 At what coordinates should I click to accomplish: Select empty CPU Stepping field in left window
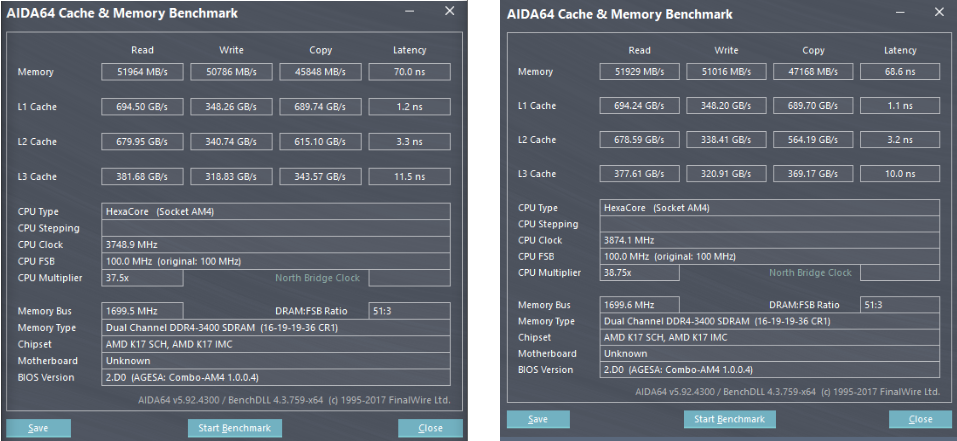276,228
